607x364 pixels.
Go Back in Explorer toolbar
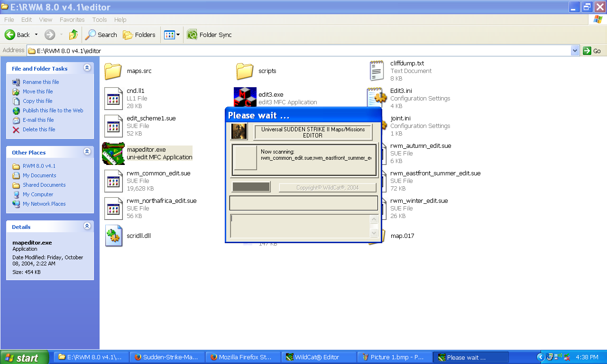pos(17,35)
